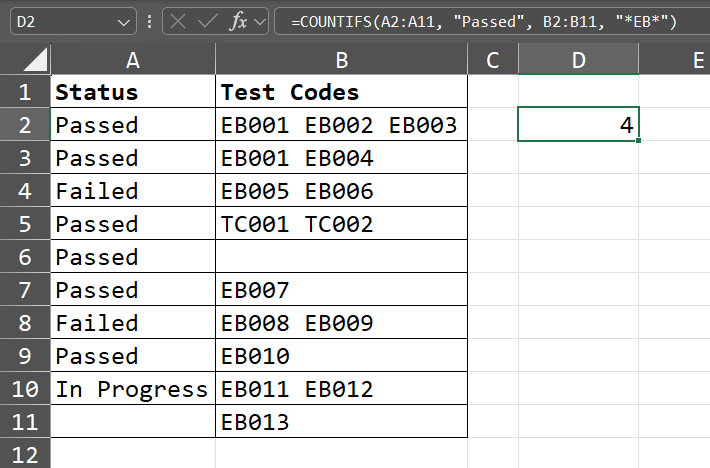Cancel formula entry with the X icon

click(x=178, y=21)
